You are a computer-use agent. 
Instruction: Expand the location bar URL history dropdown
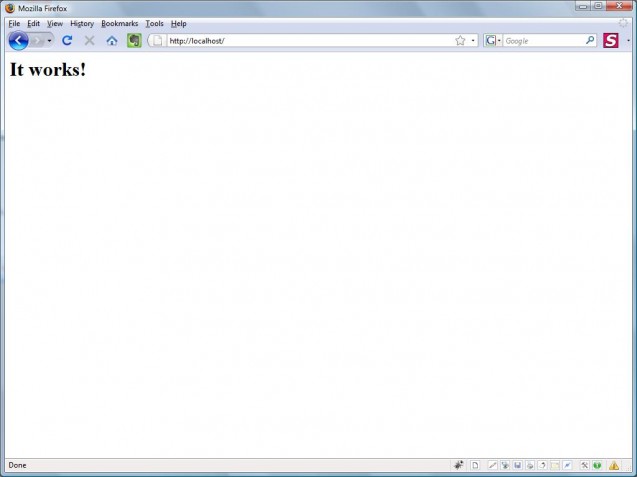click(473, 41)
